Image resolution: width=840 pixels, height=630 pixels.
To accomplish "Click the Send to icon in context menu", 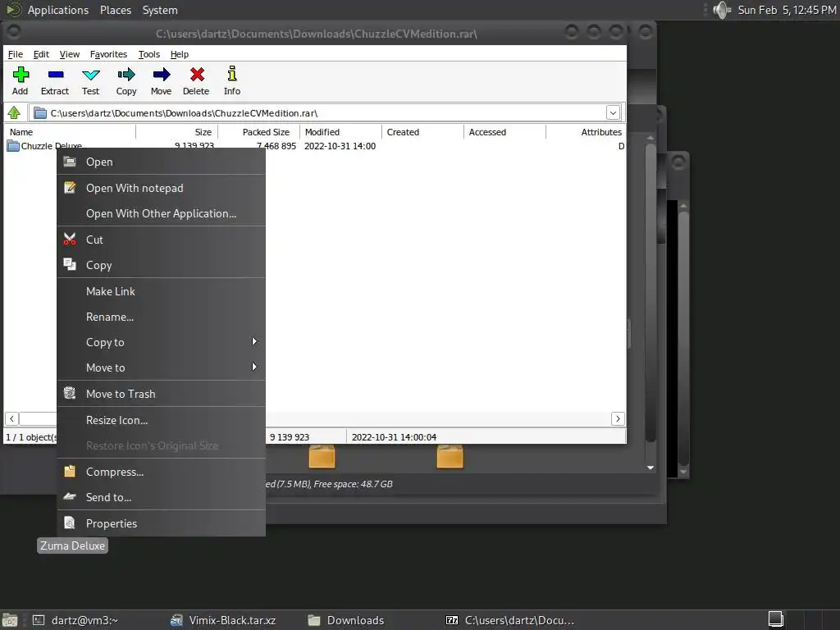I will [70, 496].
